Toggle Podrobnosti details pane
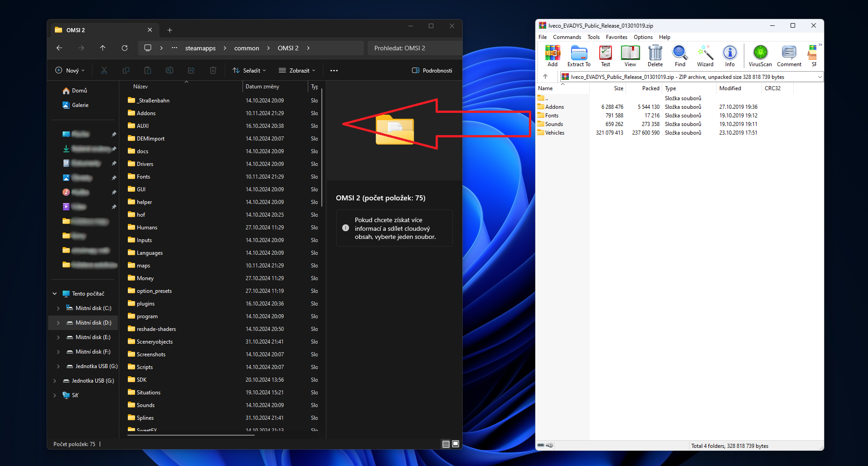Screen dimensions: 868x466 pos(432,70)
